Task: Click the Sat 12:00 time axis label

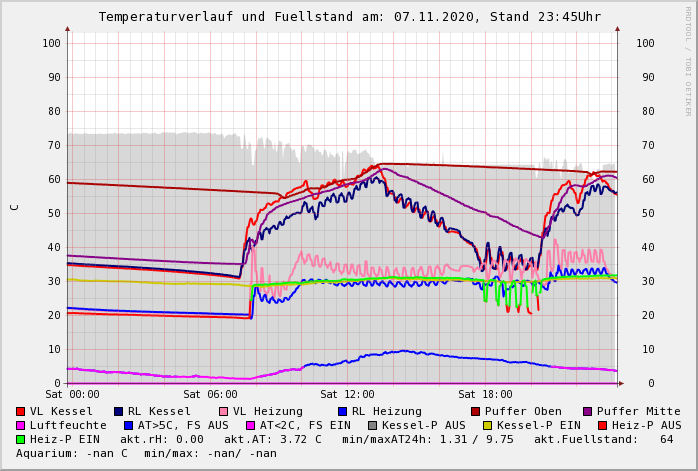Action: pos(347,395)
